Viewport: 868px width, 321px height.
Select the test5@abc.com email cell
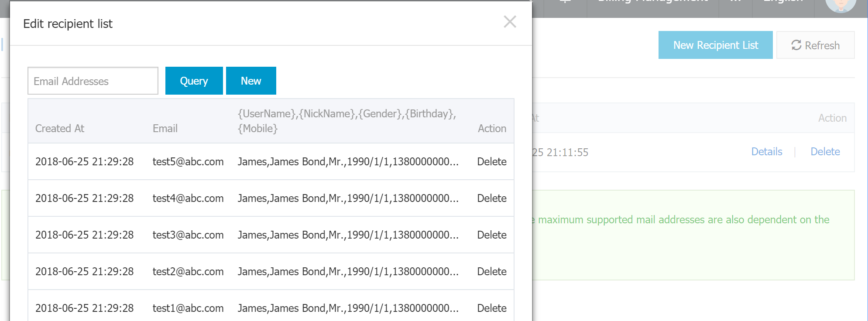pos(188,162)
